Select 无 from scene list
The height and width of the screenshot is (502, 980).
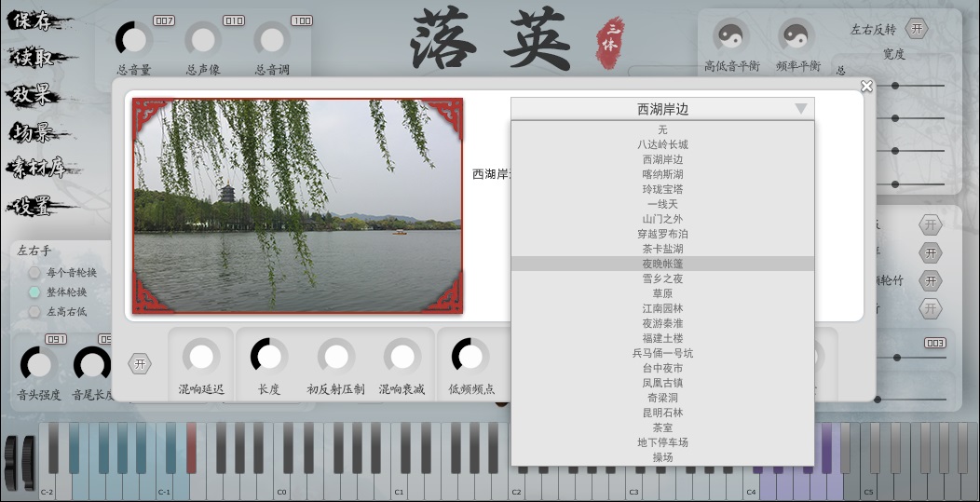click(662, 129)
